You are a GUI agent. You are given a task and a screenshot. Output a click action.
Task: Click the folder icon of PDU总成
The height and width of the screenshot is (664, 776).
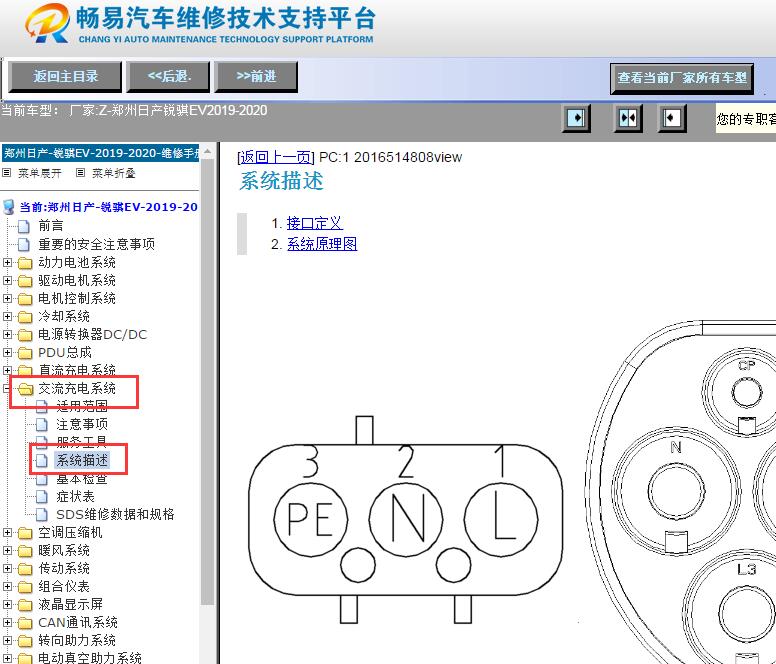(x=25, y=353)
